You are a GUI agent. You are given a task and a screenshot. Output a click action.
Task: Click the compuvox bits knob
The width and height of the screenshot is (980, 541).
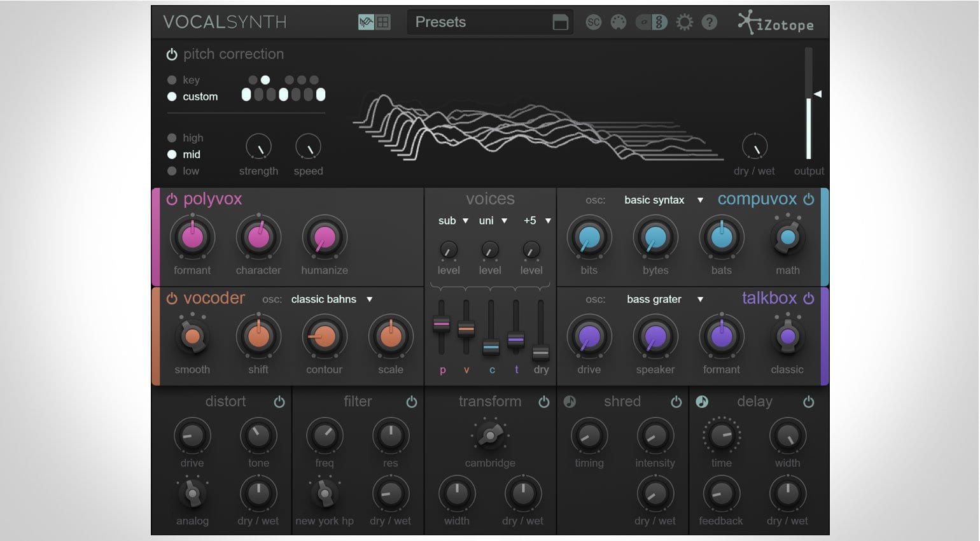click(x=589, y=237)
